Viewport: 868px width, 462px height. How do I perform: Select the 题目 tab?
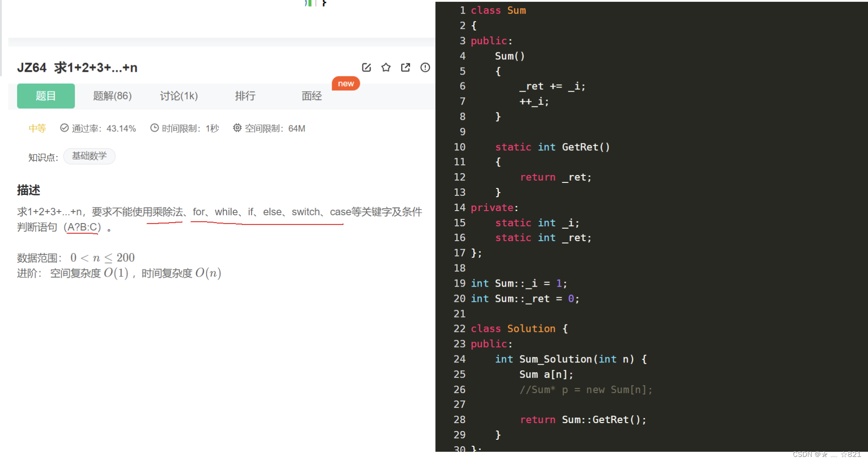tap(46, 96)
